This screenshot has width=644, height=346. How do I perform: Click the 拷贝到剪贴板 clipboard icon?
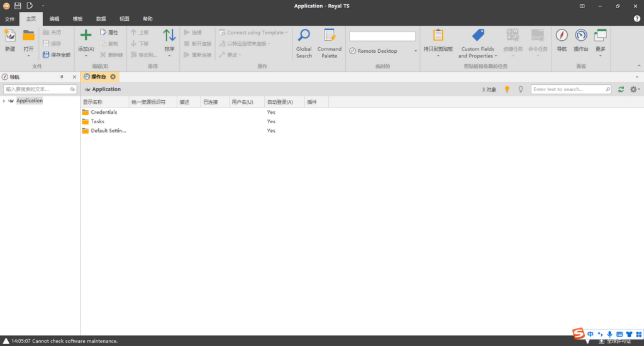438,36
